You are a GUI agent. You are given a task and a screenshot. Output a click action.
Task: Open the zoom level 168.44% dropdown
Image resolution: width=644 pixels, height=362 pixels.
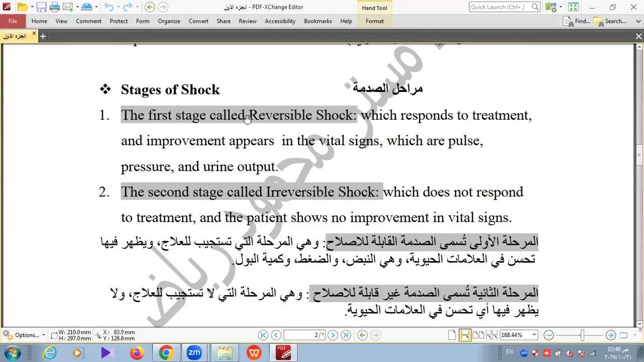(534, 335)
